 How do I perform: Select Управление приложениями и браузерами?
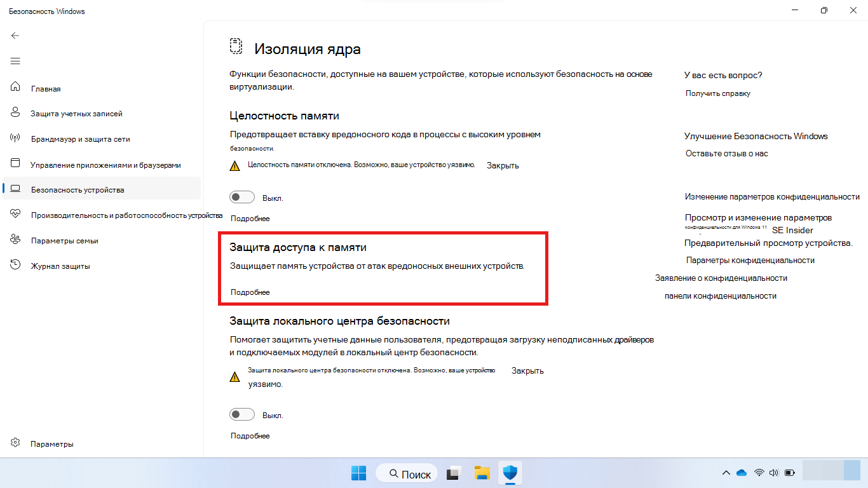[105, 165]
